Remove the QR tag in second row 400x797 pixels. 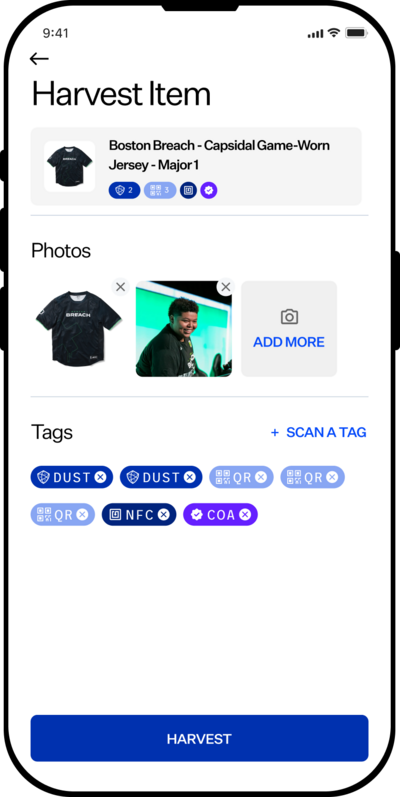tap(82, 515)
